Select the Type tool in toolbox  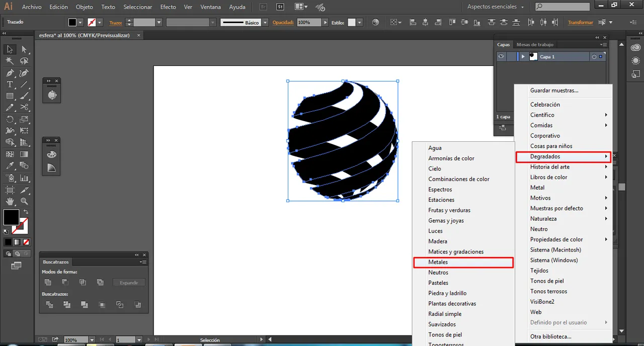point(10,84)
